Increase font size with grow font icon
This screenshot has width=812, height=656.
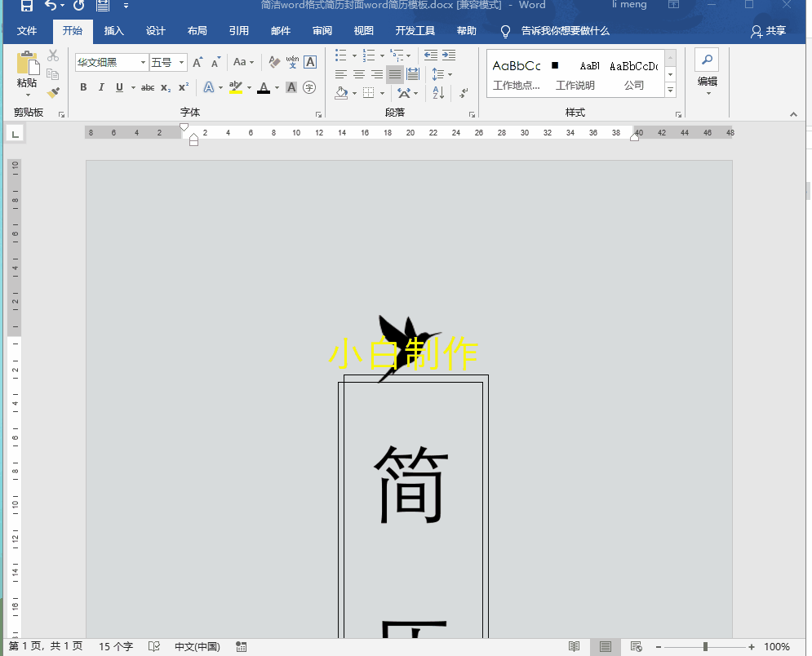(197, 63)
